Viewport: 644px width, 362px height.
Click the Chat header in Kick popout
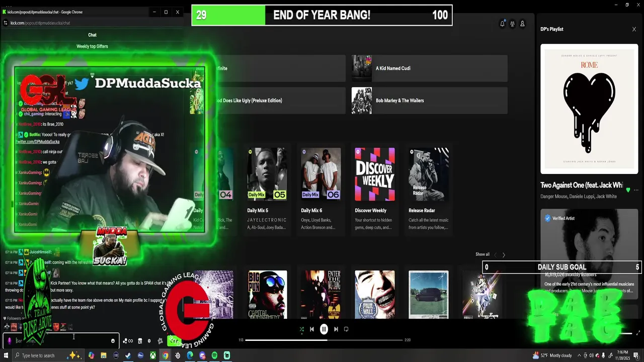click(92, 35)
